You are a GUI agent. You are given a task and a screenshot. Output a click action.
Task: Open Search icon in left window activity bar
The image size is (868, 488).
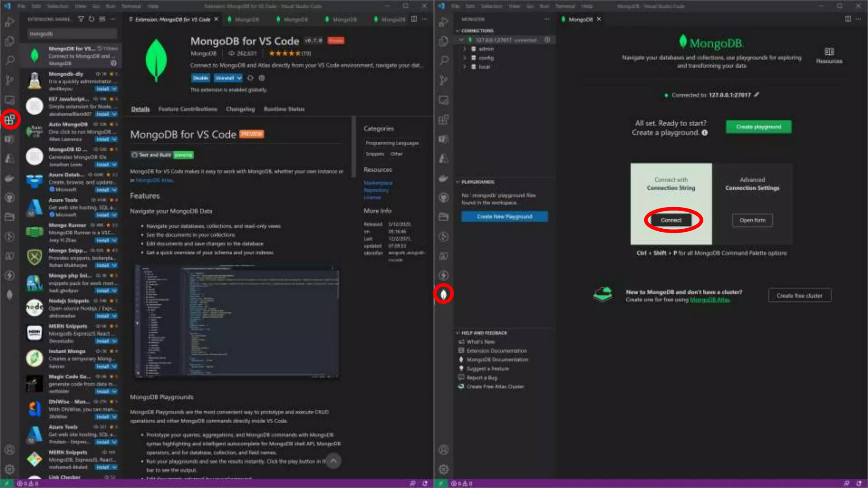click(x=9, y=61)
